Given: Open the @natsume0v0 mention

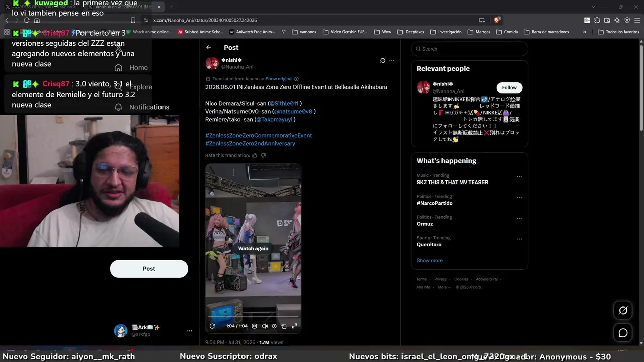Looking at the screenshot, I should [x=293, y=111].
